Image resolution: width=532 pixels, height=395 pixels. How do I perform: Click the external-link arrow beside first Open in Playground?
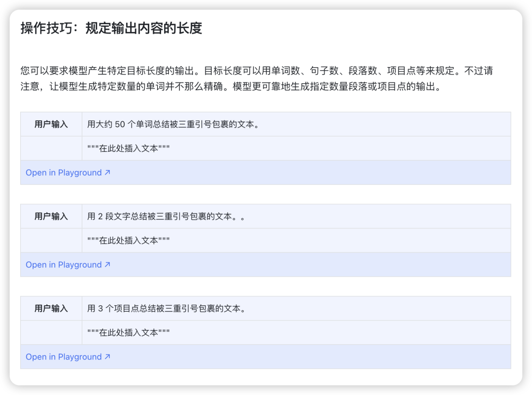pyautogui.click(x=108, y=173)
